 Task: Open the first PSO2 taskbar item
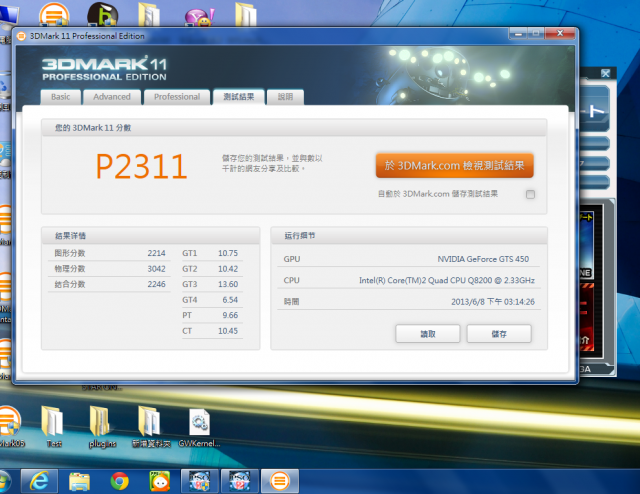coord(200,481)
